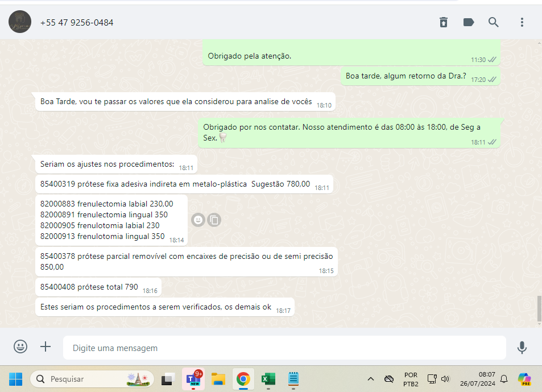This screenshot has width=542, height=392.
Task: Select message about valores que ela considerou
Action: tap(185, 102)
